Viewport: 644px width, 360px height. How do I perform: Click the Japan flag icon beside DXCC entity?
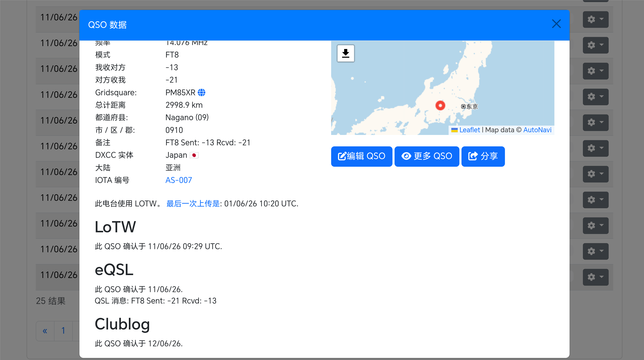[x=194, y=155]
